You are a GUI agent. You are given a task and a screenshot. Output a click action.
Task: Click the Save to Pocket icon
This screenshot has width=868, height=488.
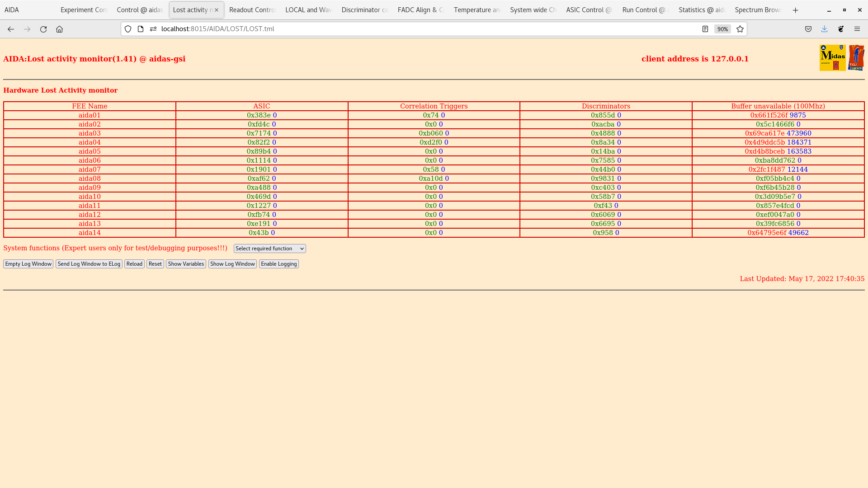click(808, 29)
